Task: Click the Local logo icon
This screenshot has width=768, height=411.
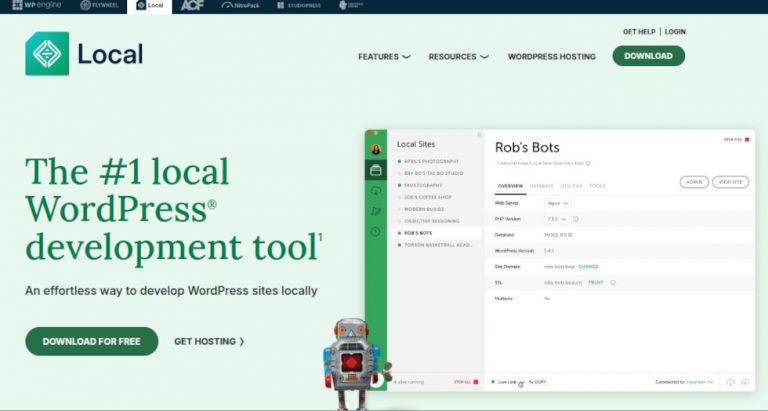Action: tap(47, 53)
